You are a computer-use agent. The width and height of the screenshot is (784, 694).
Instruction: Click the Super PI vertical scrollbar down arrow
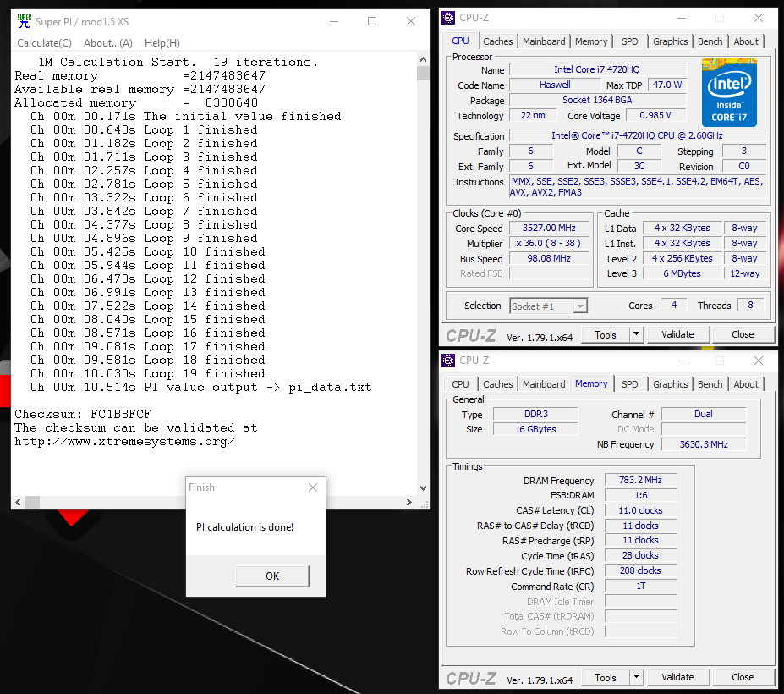[423, 487]
